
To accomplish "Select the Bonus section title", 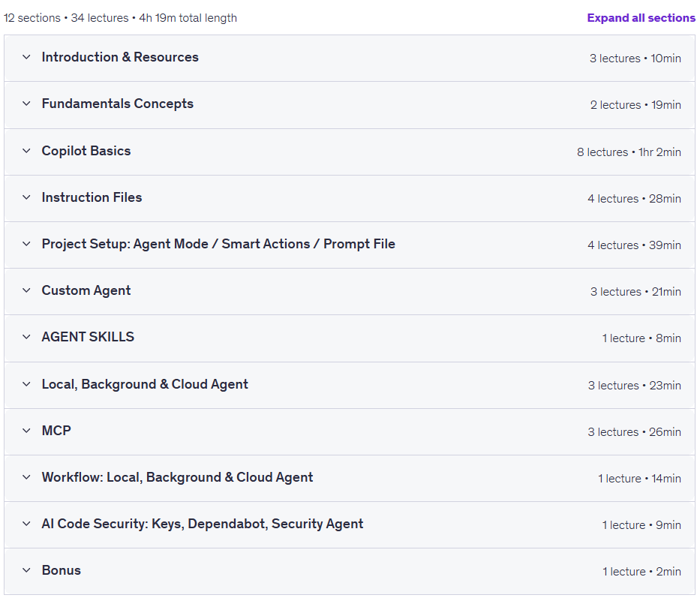I will (x=62, y=570).
